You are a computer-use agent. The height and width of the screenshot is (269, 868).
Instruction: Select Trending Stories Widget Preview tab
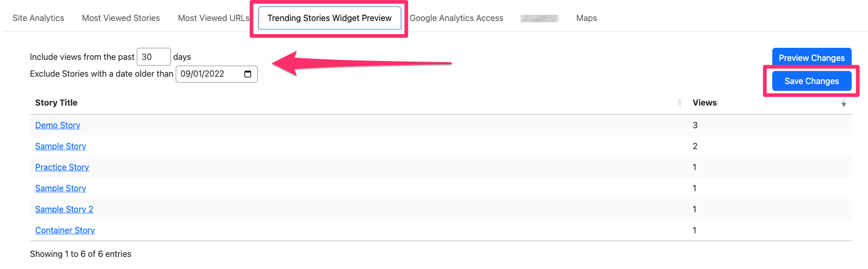pyautogui.click(x=329, y=18)
